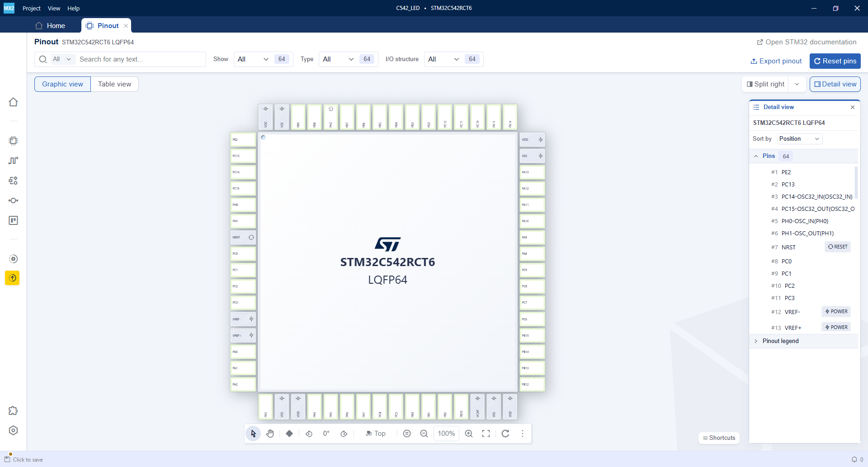Open the Split right chevron dropdown
This screenshot has width=868, height=467.
pos(797,84)
